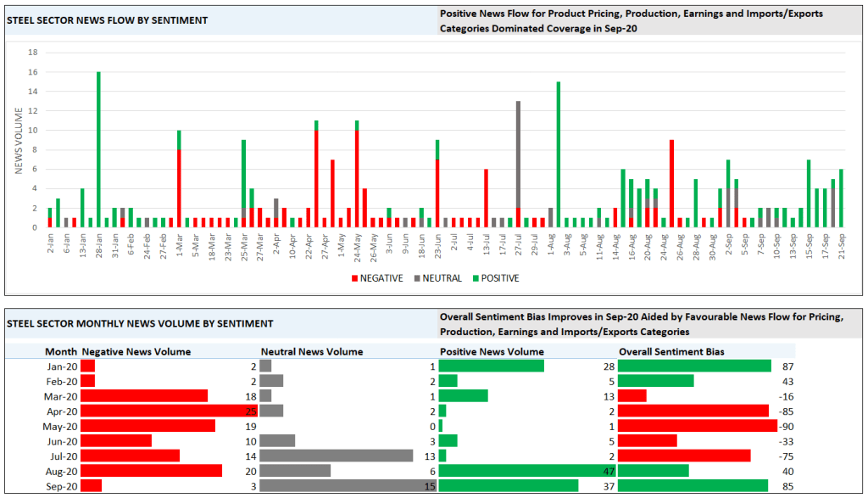Click the May-20 red sentiment bias bar
The height and width of the screenshot is (498, 868).
(697, 426)
